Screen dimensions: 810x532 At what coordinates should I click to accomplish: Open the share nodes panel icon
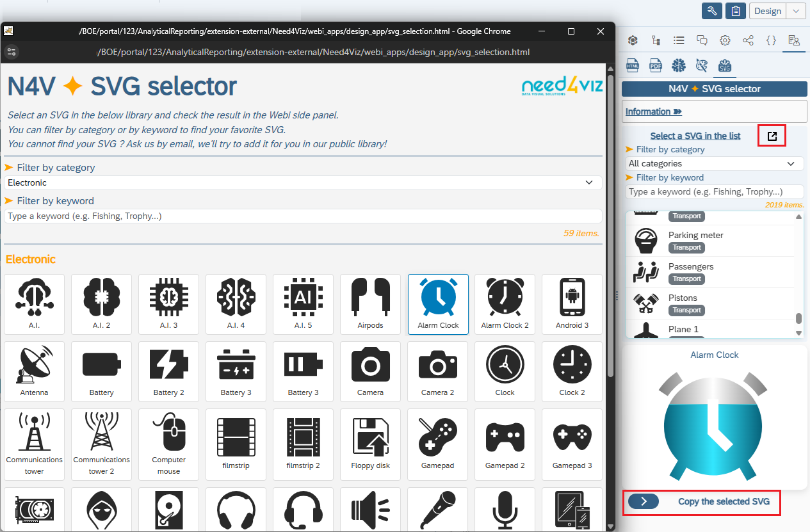[748, 40]
